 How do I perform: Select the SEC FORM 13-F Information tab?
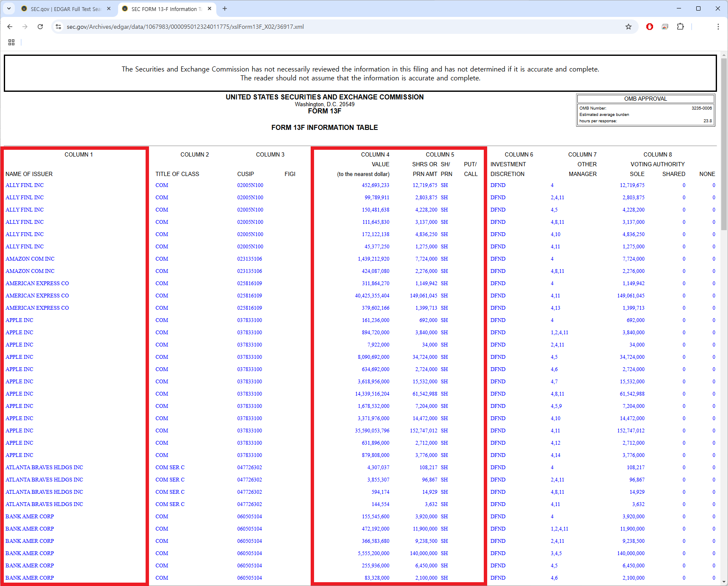coord(167,9)
